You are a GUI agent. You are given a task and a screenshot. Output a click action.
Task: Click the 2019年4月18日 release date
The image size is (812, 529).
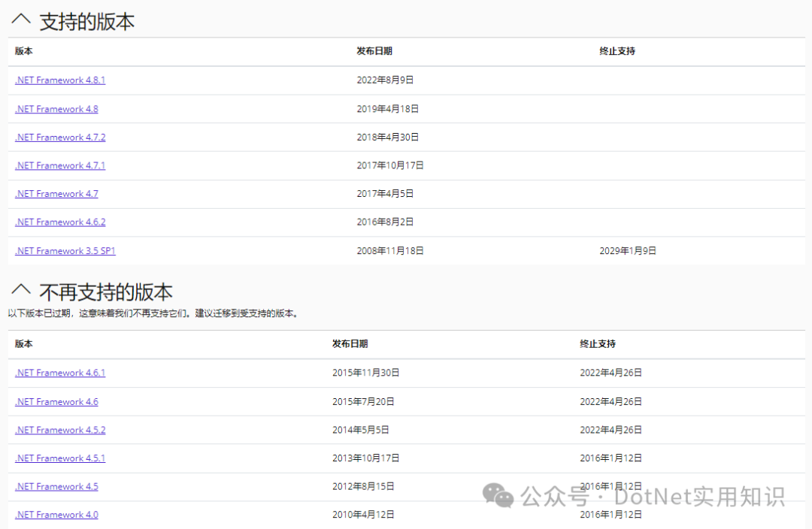tap(387, 109)
